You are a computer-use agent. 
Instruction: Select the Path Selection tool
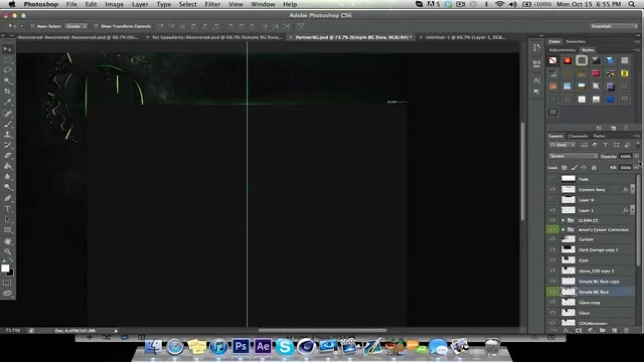(x=8, y=220)
